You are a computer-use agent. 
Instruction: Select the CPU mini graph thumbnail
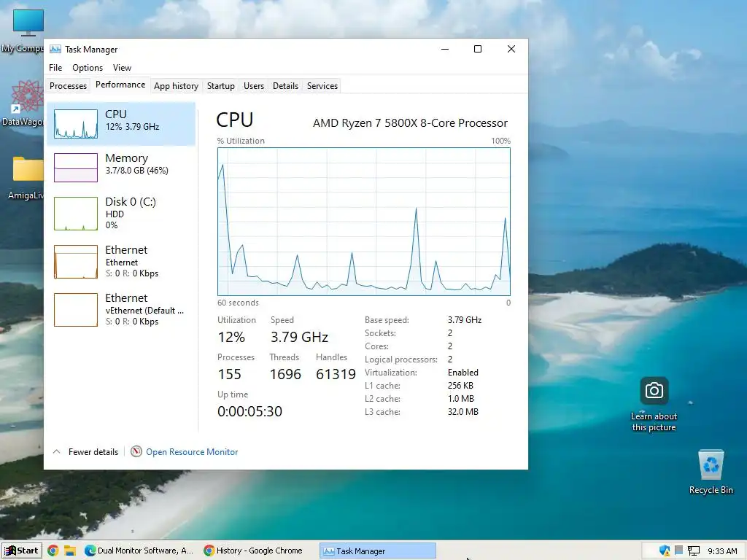(76, 124)
